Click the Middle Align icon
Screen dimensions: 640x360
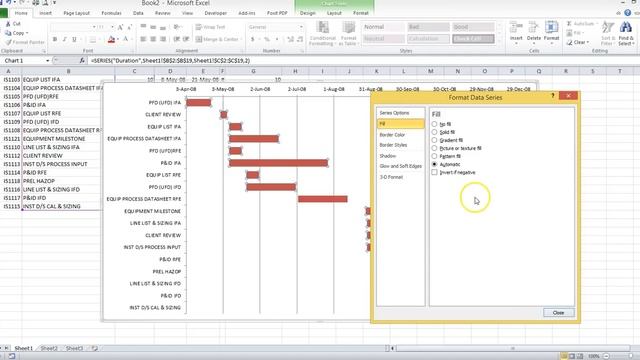(153, 27)
